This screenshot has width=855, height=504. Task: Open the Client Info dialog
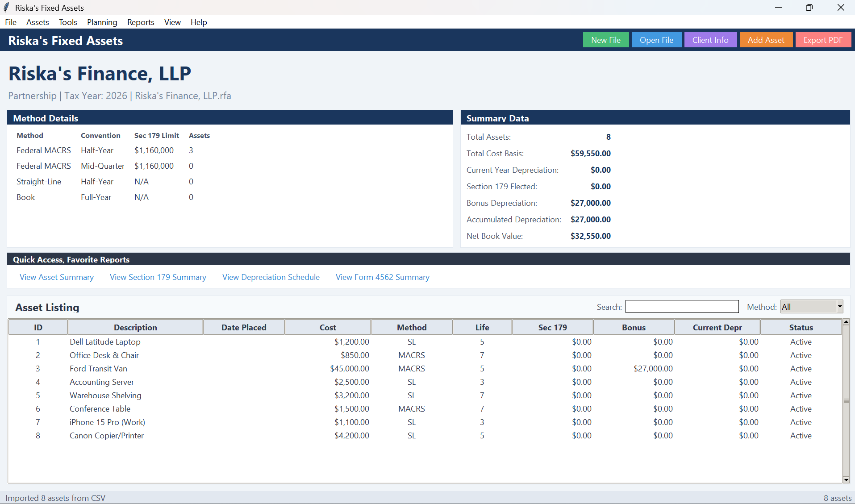[710, 40]
